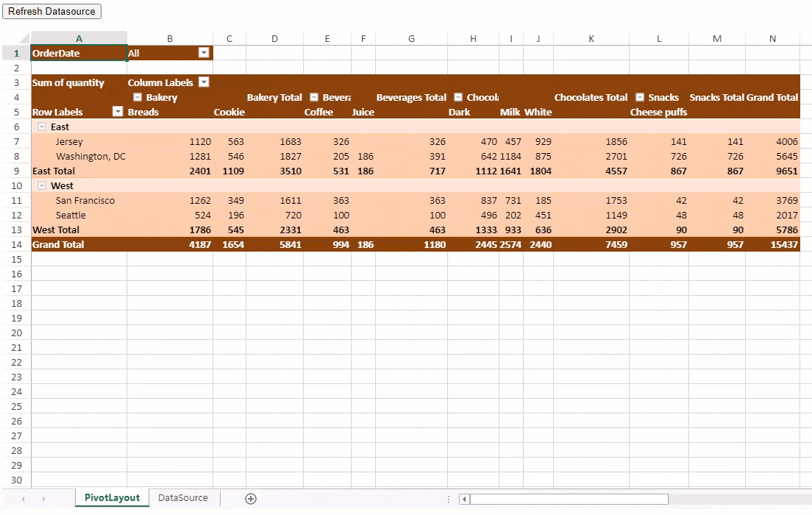Click Washington, DC Chocolates Total value 2701
Screen dimensions: 812x515
click(x=616, y=156)
